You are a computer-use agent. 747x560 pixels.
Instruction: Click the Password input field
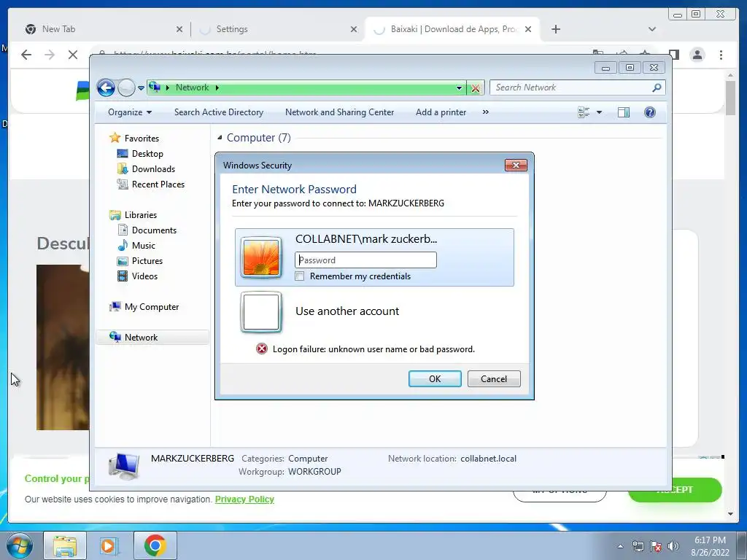point(365,260)
